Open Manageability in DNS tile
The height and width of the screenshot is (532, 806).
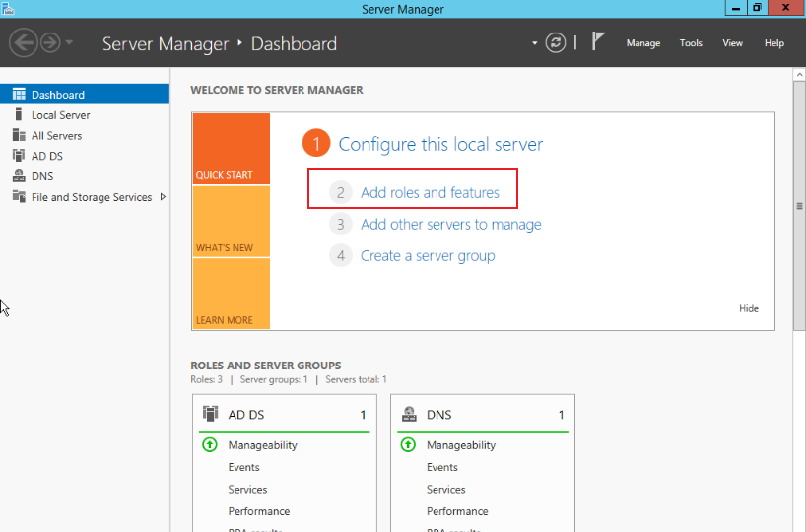pos(461,445)
